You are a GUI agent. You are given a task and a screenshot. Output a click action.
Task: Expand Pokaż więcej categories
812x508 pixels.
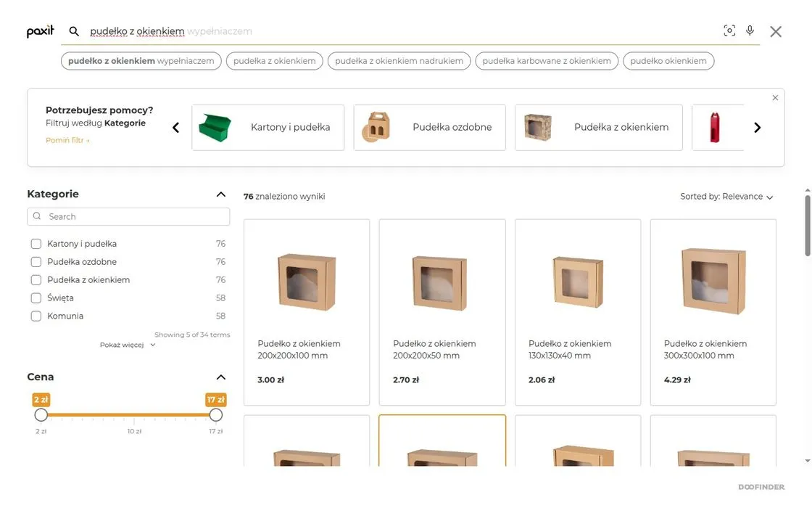pyautogui.click(x=128, y=345)
